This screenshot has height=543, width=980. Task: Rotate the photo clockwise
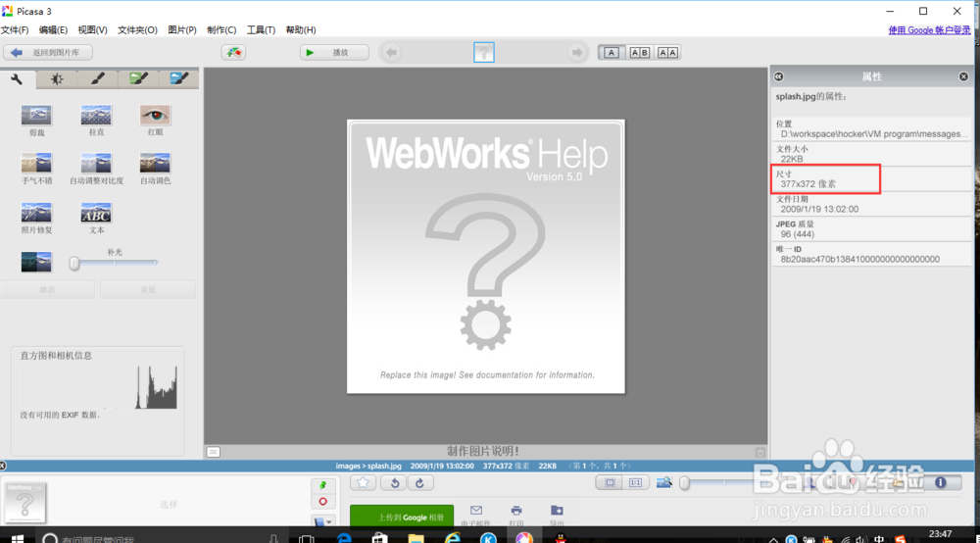click(x=419, y=482)
